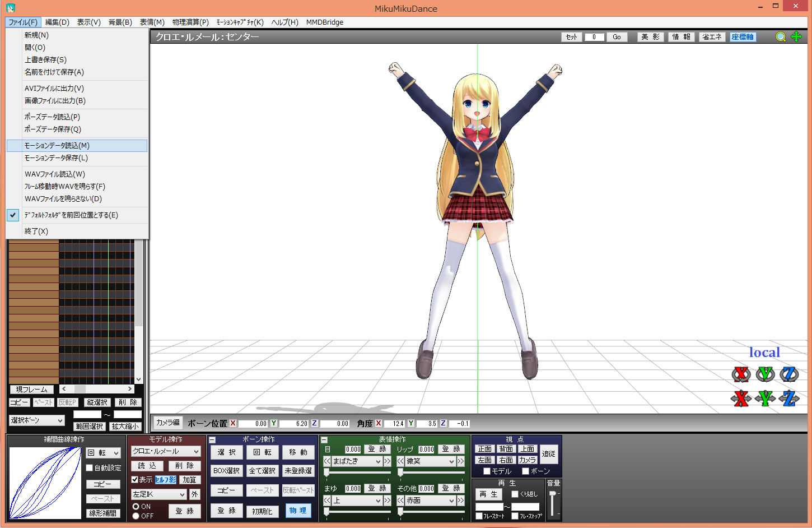Toggle the フレ・スタート checkbox
812x528 pixels.
[x=479, y=516]
